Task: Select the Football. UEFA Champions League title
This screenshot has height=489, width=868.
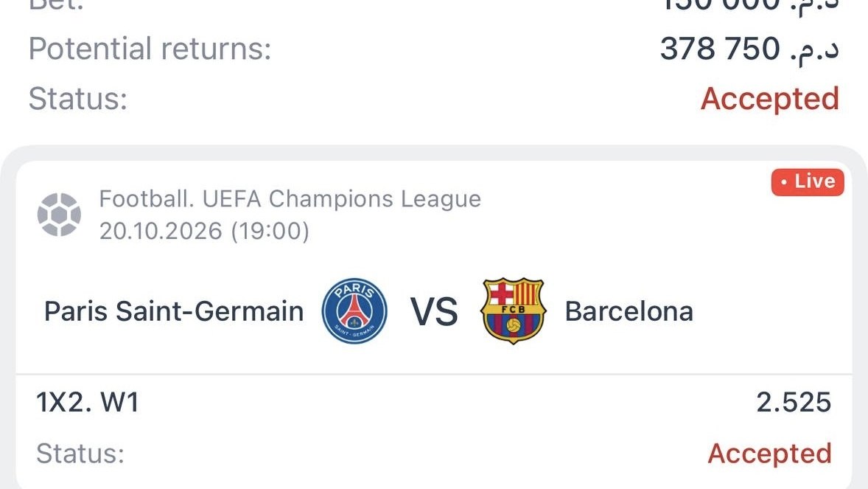Action: pos(290,199)
